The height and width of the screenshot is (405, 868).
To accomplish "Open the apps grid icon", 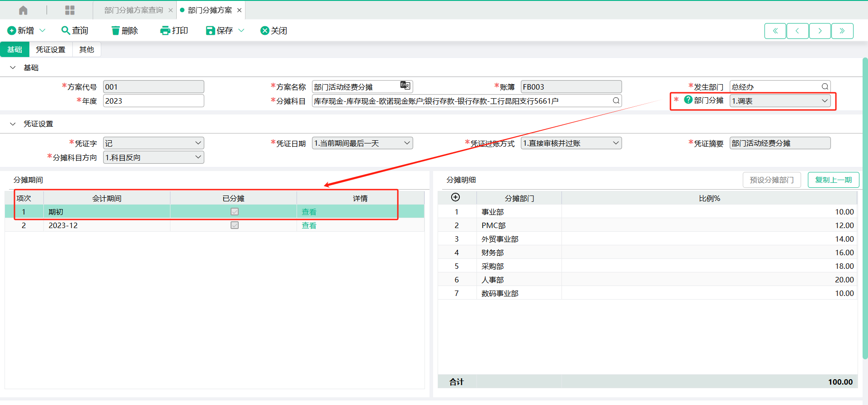I will coord(70,10).
